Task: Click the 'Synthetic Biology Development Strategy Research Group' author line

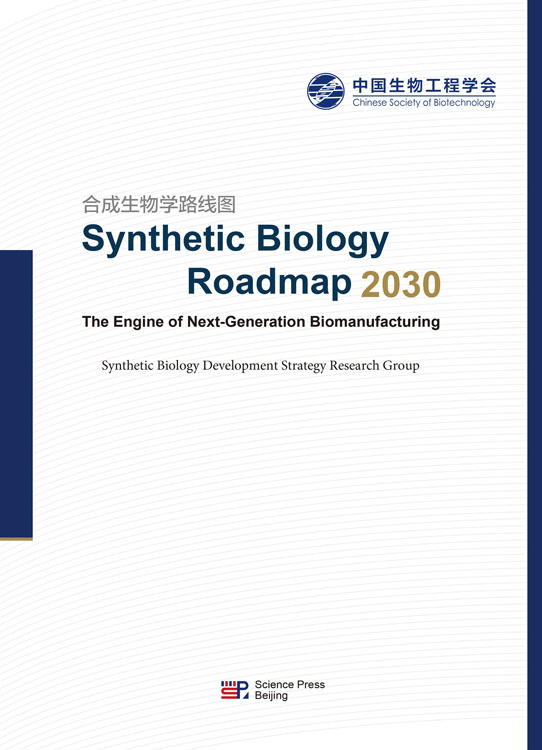Action: pyautogui.click(x=260, y=365)
